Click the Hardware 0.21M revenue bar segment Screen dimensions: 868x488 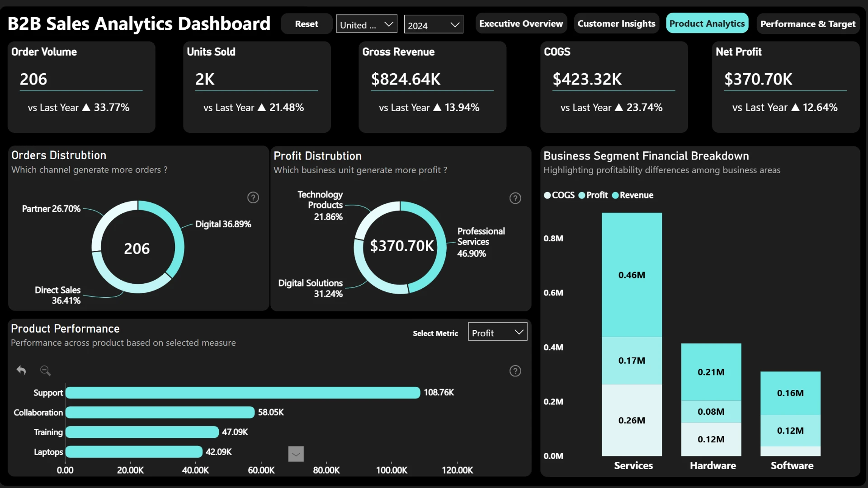pyautogui.click(x=711, y=372)
